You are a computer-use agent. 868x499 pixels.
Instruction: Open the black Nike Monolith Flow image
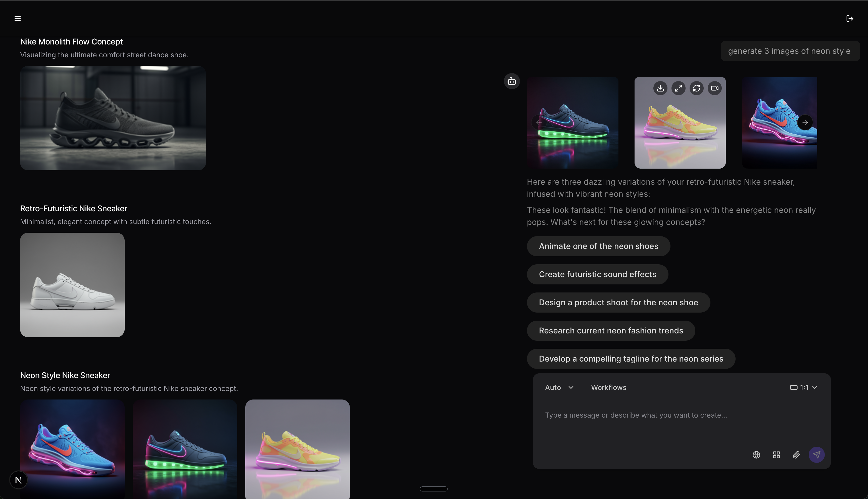113,118
